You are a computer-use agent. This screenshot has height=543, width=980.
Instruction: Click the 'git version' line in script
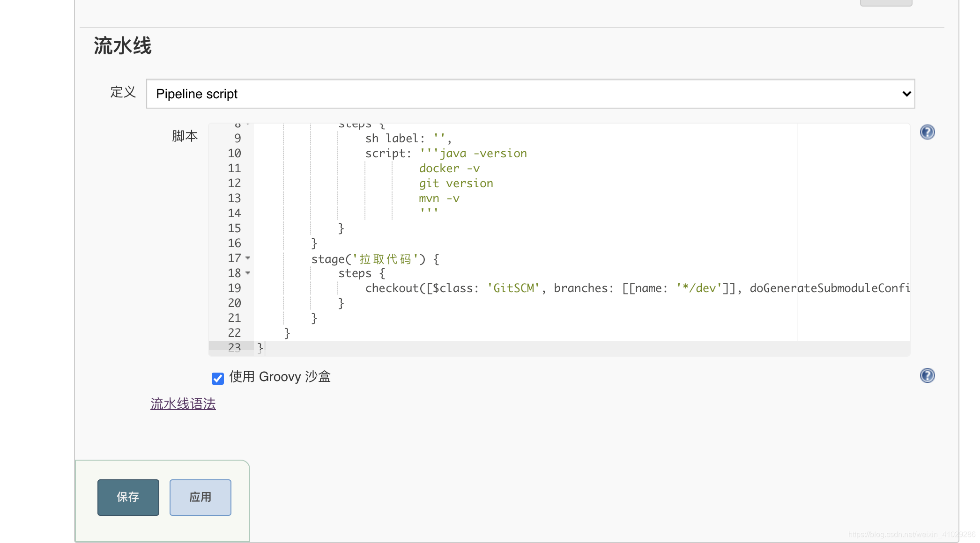point(456,183)
